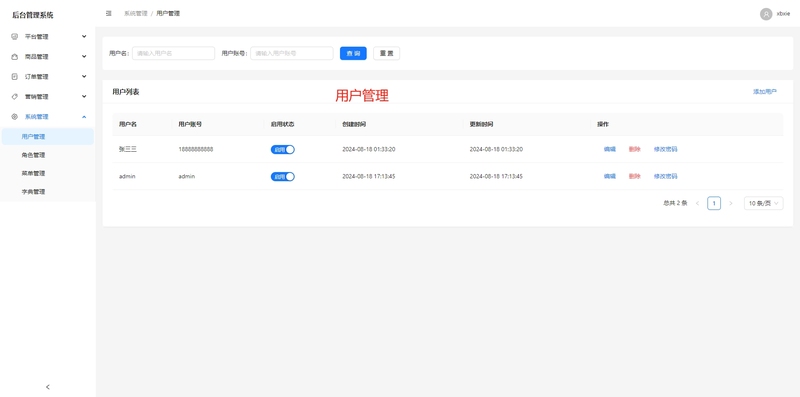
Task: Click 添加用户 link
Action: (x=765, y=92)
